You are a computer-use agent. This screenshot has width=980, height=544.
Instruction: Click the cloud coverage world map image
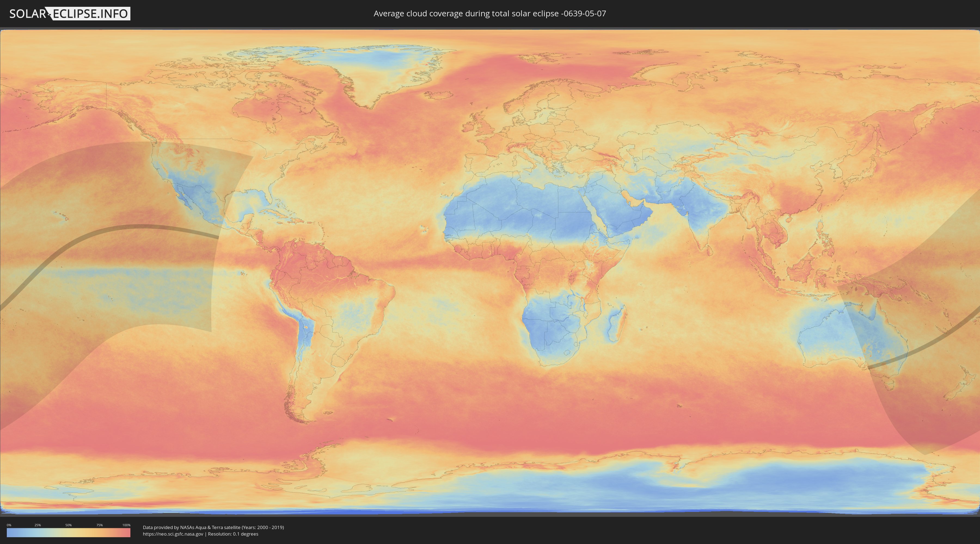click(x=490, y=272)
